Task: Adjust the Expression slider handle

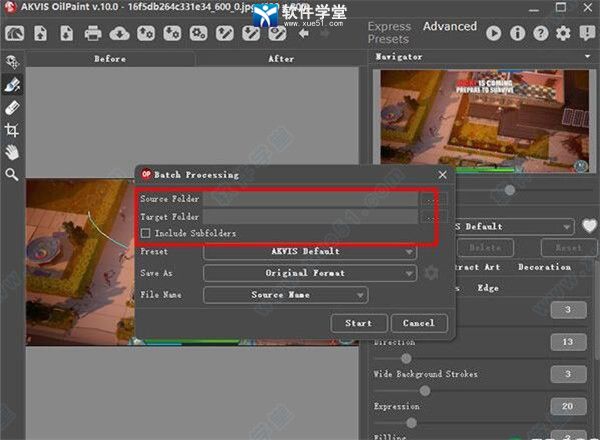Action: (412, 423)
